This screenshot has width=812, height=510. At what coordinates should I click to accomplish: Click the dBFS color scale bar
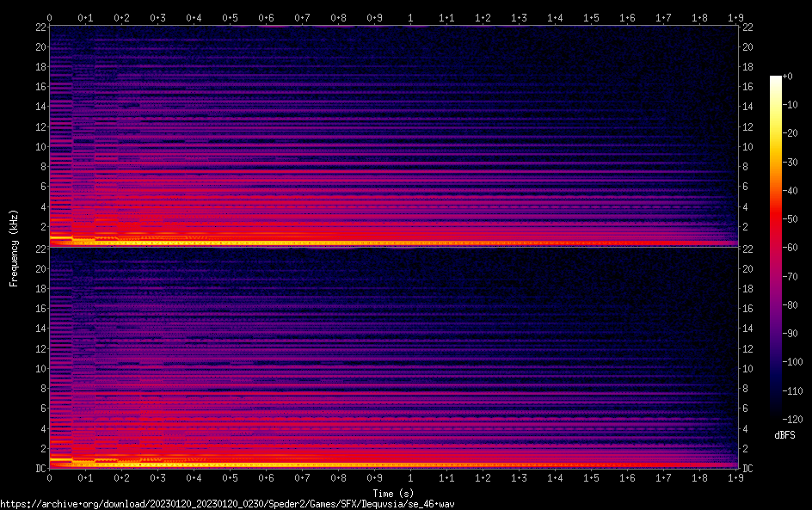tap(776, 250)
